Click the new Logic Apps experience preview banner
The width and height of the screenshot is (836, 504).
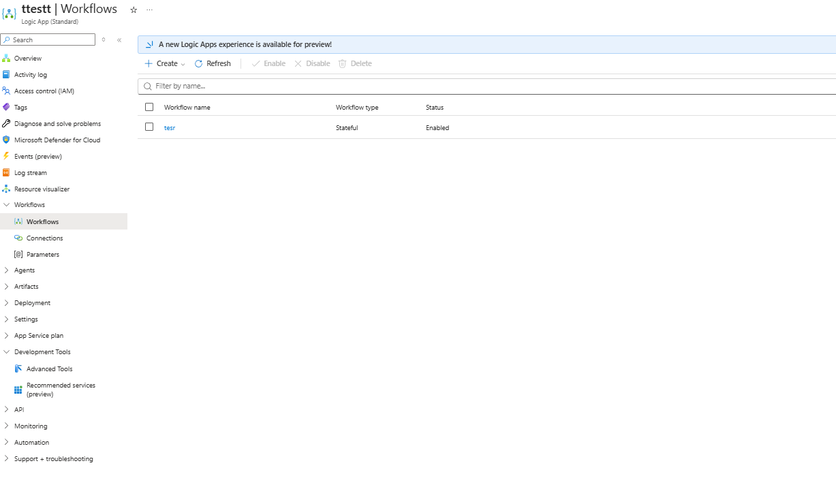pyautogui.click(x=486, y=44)
